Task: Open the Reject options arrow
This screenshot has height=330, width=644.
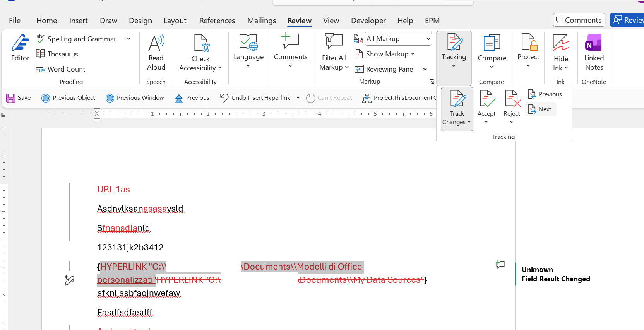Action: (512, 122)
